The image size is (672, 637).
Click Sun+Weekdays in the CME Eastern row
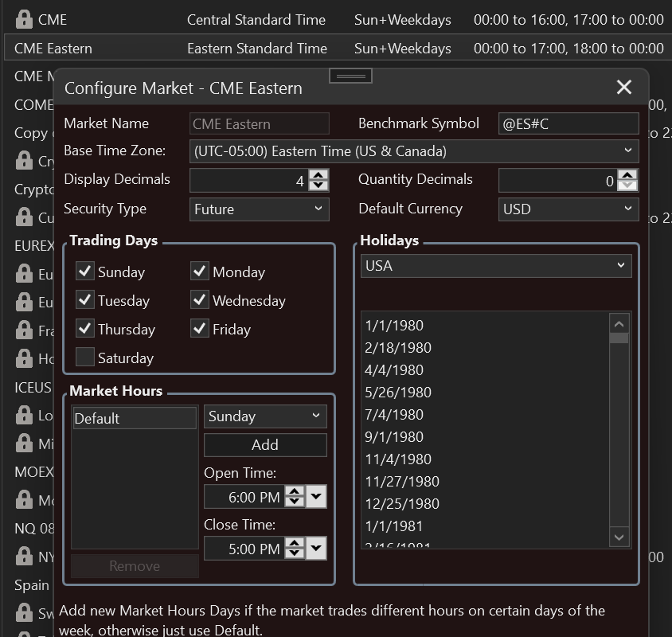402,49
